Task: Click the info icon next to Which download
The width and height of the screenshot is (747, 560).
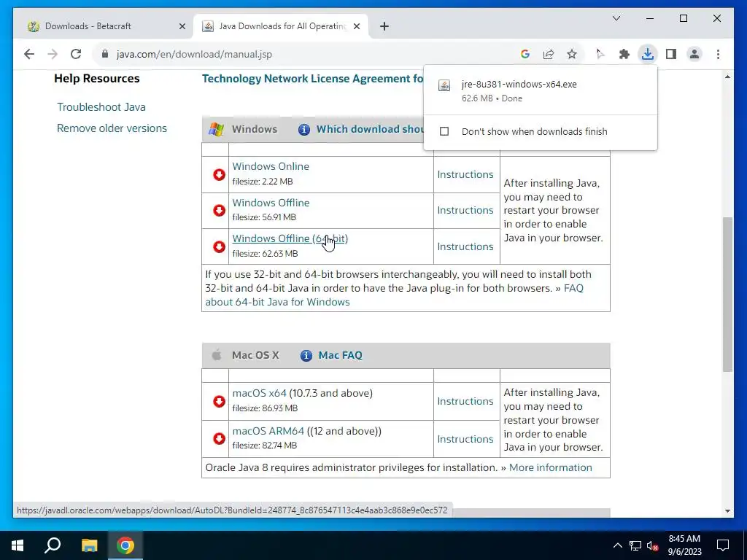Action: click(304, 129)
